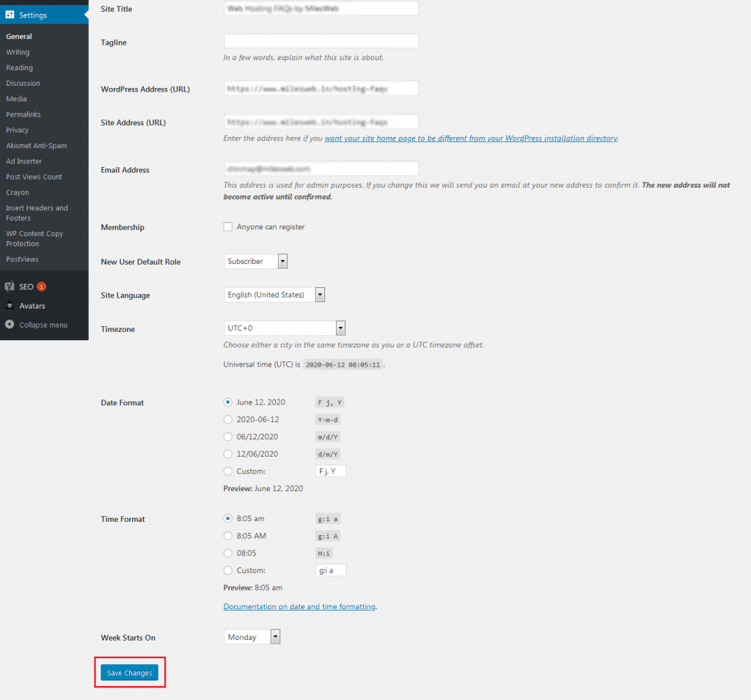Click the Save Changes button
The width and height of the screenshot is (751, 700).
[129, 672]
